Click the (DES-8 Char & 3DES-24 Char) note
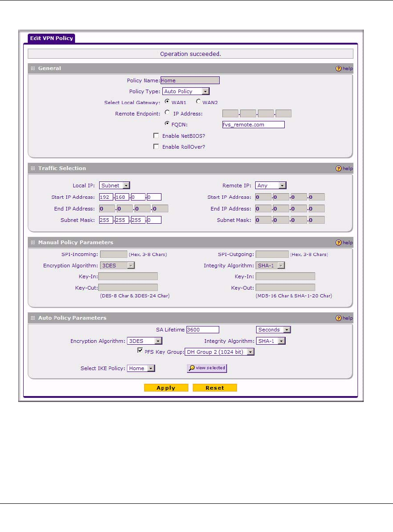This screenshot has width=393, height=532. click(135, 296)
